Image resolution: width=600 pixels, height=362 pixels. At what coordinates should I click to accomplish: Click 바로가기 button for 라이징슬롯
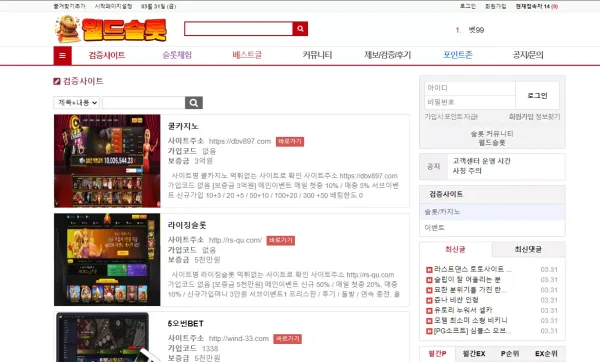280,240
